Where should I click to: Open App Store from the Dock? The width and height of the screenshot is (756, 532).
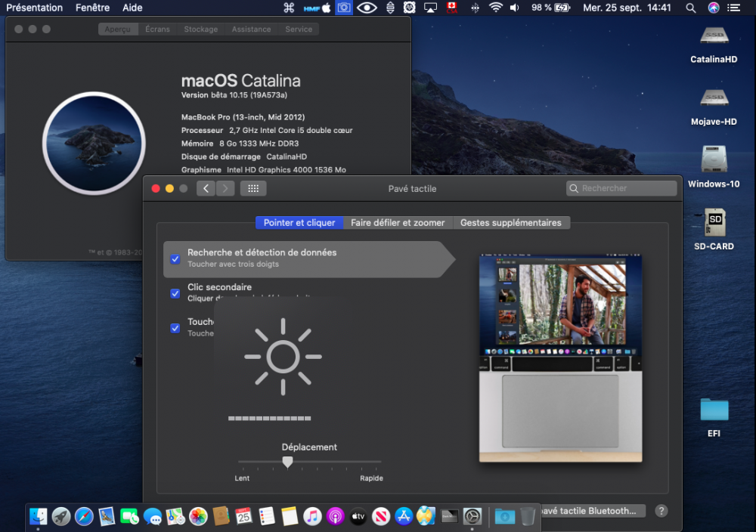[404, 517]
